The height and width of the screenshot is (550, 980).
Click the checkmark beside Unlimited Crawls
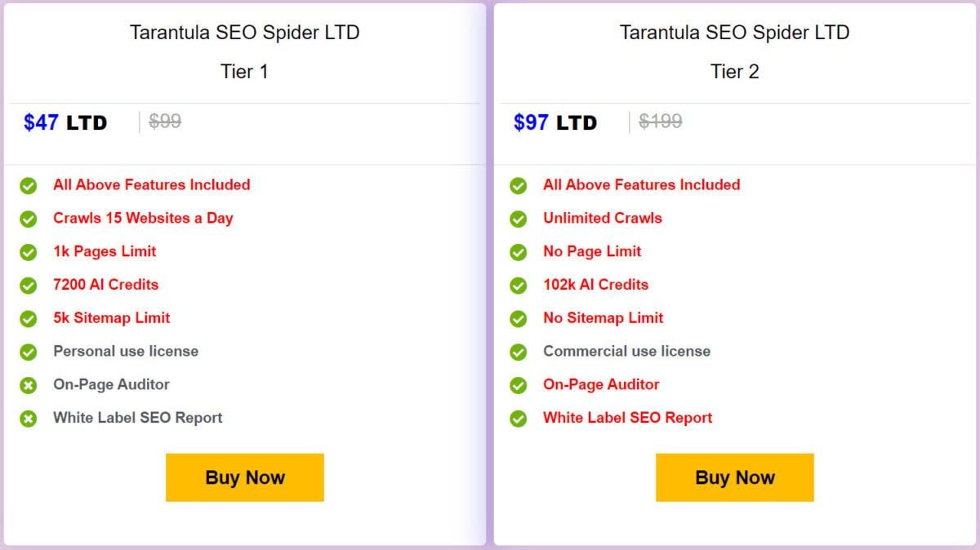click(519, 219)
